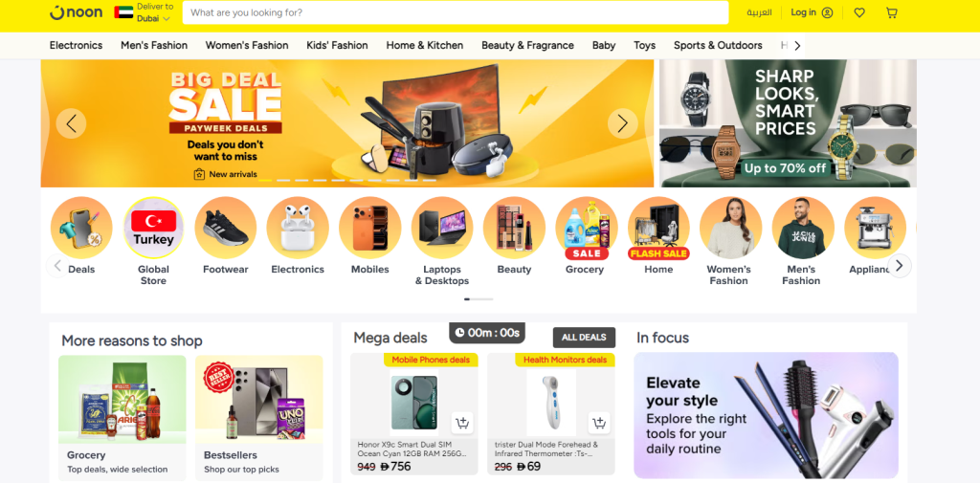Open the Electronics menu
980x483 pixels.
[77, 46]
